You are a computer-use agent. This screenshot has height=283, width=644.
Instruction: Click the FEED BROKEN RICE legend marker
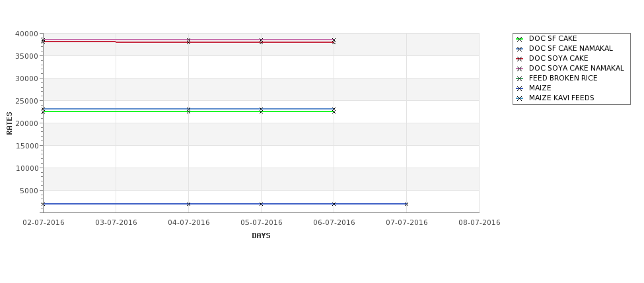point(520,79)
